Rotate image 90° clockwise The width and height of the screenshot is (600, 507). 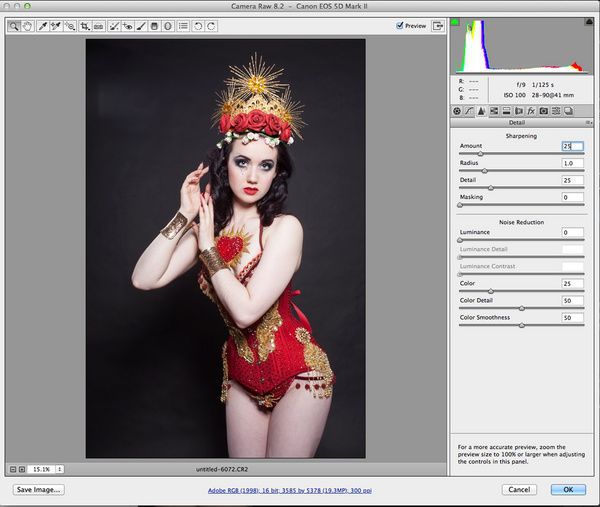[211, 26]
